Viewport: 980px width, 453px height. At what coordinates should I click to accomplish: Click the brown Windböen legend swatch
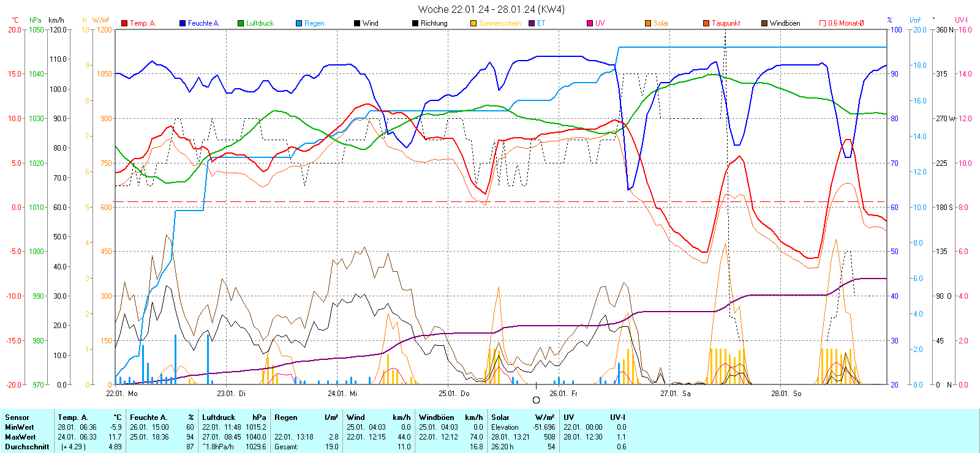click(764, 23)
